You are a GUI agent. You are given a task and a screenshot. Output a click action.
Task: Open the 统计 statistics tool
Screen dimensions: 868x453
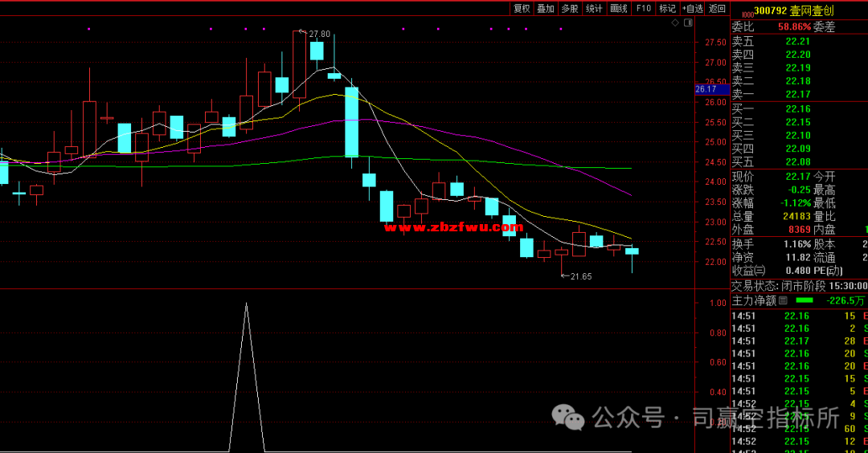click(x=594, y=8)
